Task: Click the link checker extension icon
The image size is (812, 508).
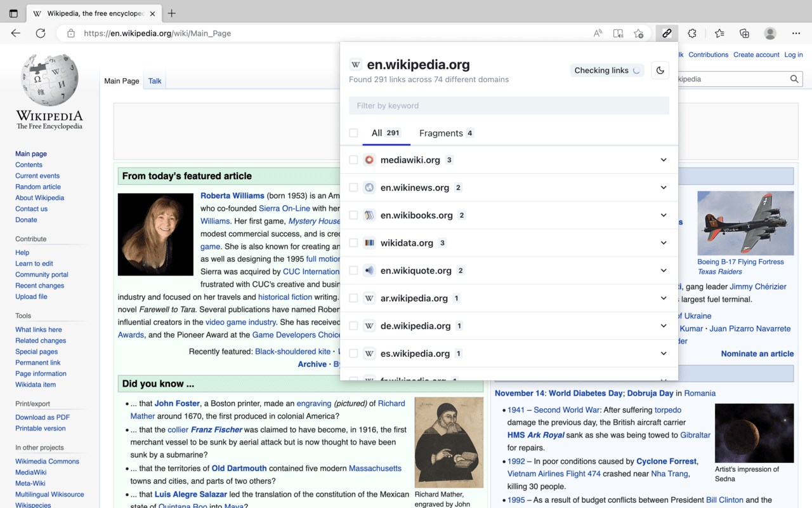Action: (667, 33)
